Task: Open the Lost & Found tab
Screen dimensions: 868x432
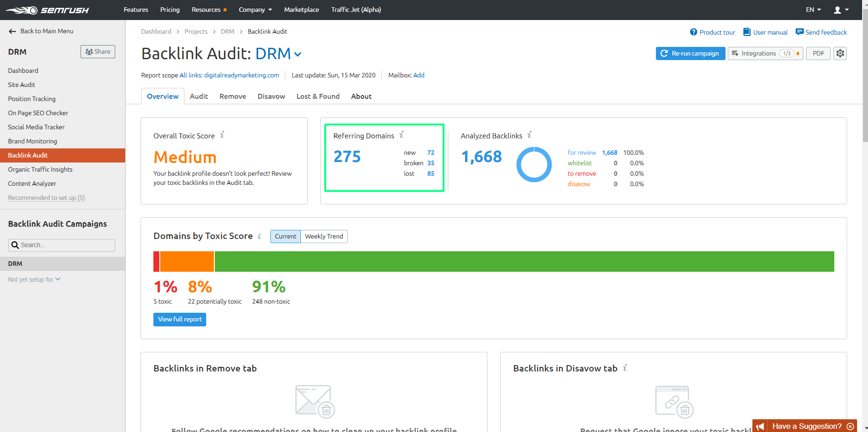Action: pyautogui.click(x=318, y=96)
